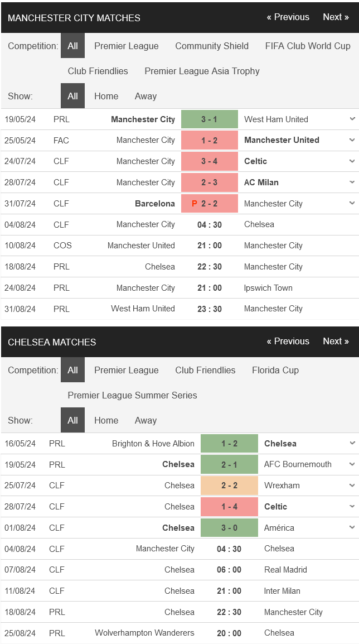Image resolution: width=359 pixels, height=644 pixels.
Task: Expand the Barcelona vs Manchester City row chevron
Action: pos(352,203)
